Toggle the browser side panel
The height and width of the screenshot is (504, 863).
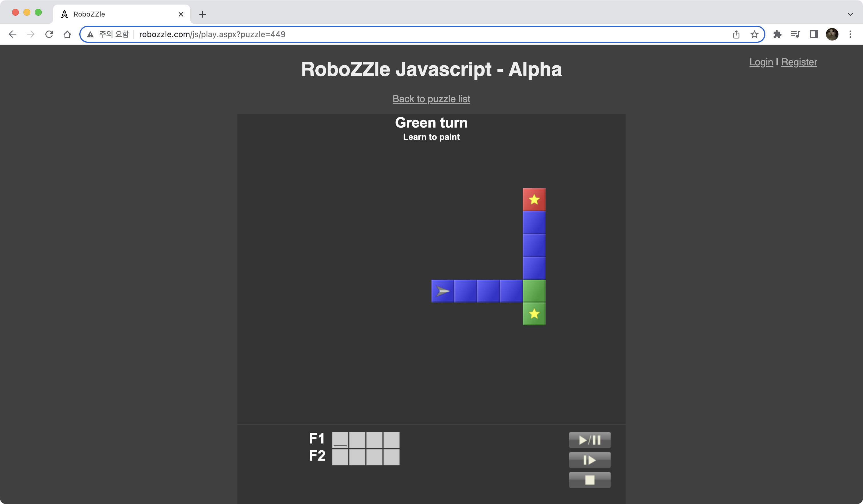[814, 34]
